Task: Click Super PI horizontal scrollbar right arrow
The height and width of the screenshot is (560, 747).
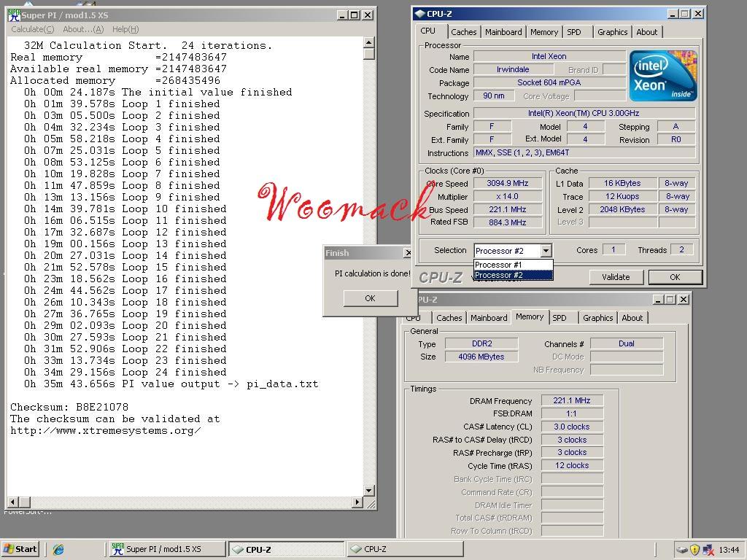Action: pyautogui.click(x=357, y=502)
